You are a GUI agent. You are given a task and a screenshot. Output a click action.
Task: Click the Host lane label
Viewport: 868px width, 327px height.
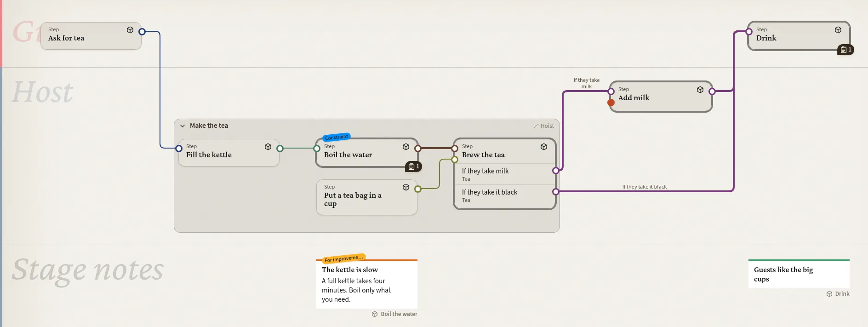[42, 92]
